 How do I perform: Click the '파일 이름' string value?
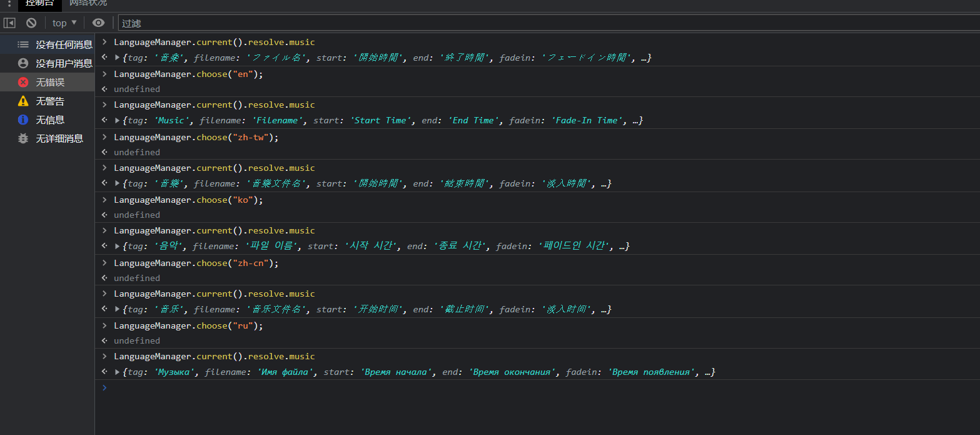click(x=271, y=246)
